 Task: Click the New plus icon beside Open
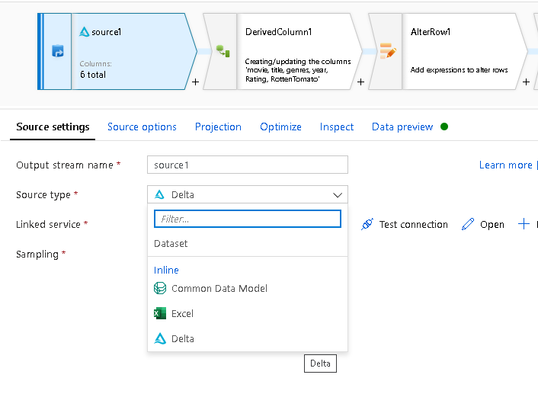click(524, 224)
